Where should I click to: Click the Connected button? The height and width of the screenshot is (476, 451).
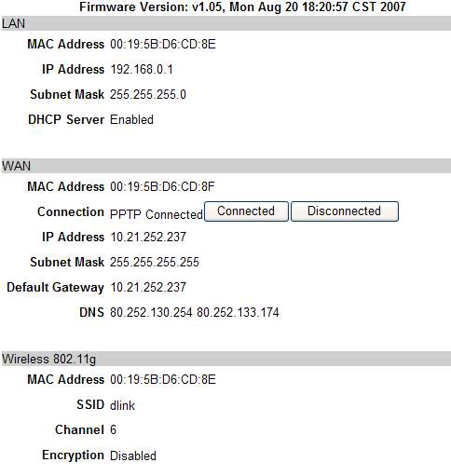pyautogui.click(x=246, y=211)
